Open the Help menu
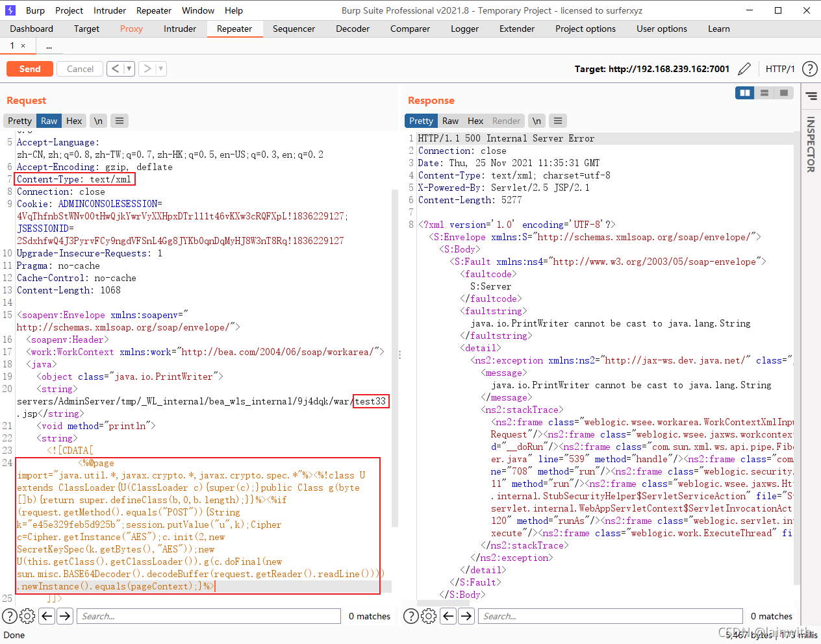The width and height of the screenshot is (821, 644). pos(234,10)
